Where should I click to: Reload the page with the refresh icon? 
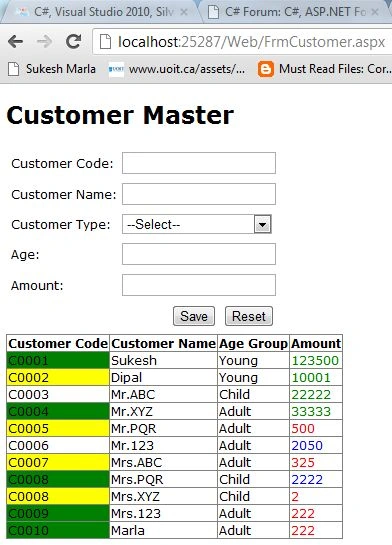click(74, 42)
